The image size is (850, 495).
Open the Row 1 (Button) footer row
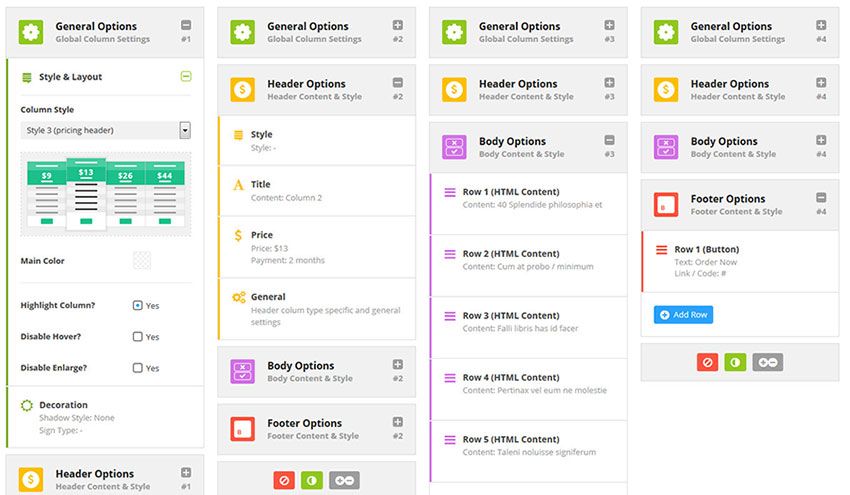(740, 261)
